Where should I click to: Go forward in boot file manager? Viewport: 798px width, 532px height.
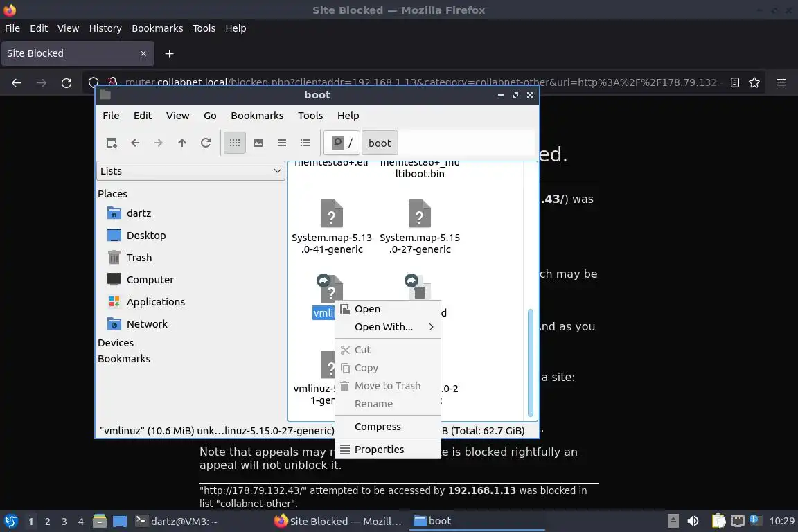[158, 143]
